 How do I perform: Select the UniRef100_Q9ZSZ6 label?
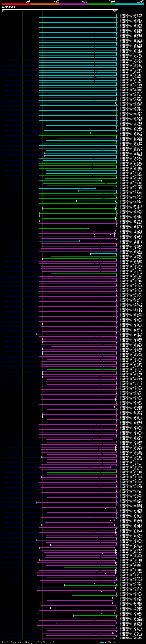(x=131, y=103)
